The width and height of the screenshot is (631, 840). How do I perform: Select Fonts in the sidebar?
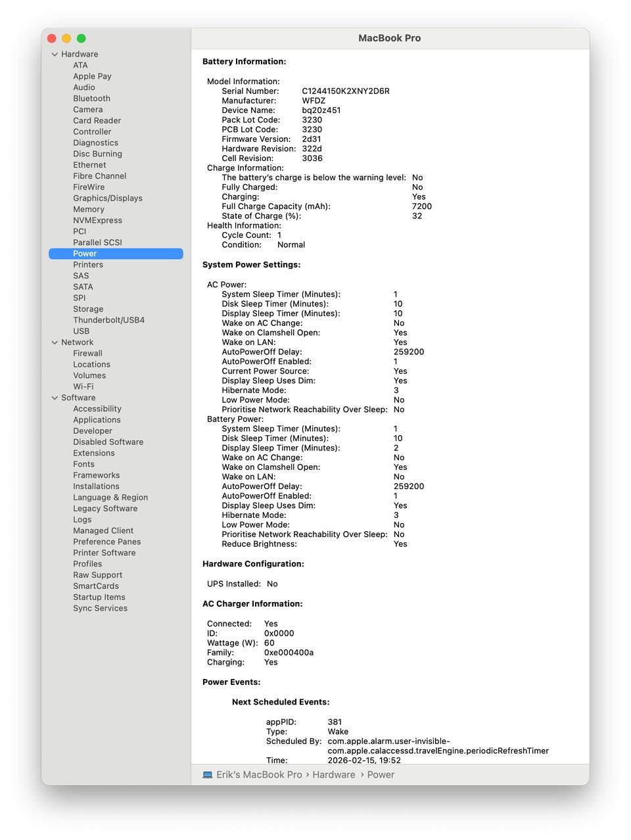point(83,464)
